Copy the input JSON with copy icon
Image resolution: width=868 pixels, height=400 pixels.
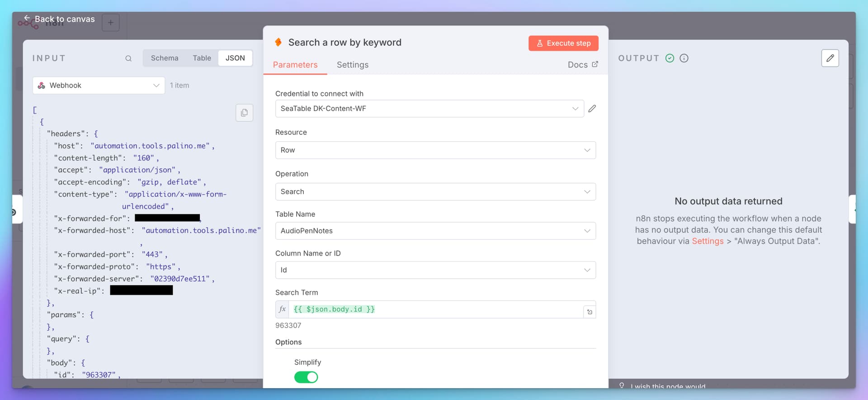[244, 113]
